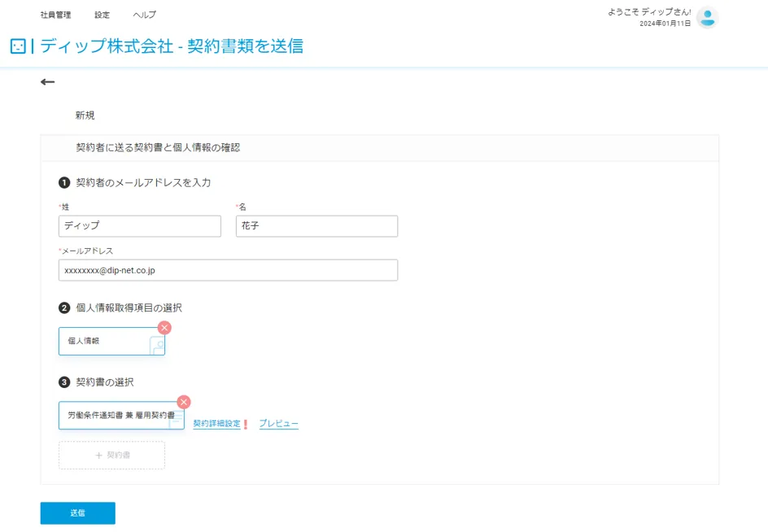Remove the 労働条件通知書 contract with red X
The height and width of the screenshot is (532, 768).
[184, 402]
